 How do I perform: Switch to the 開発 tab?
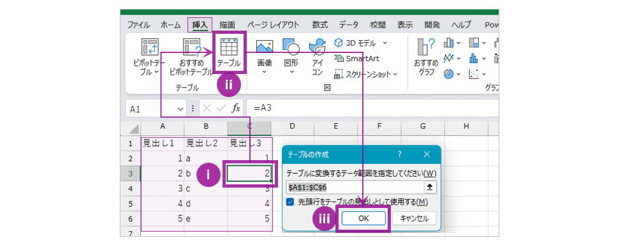click(x=432, y=25)
